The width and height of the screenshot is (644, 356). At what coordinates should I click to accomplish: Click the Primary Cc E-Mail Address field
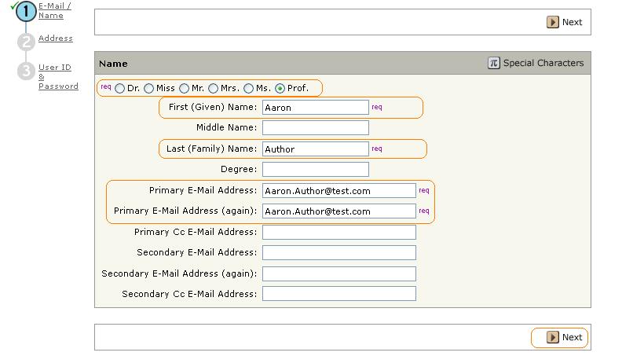point(338,232)
